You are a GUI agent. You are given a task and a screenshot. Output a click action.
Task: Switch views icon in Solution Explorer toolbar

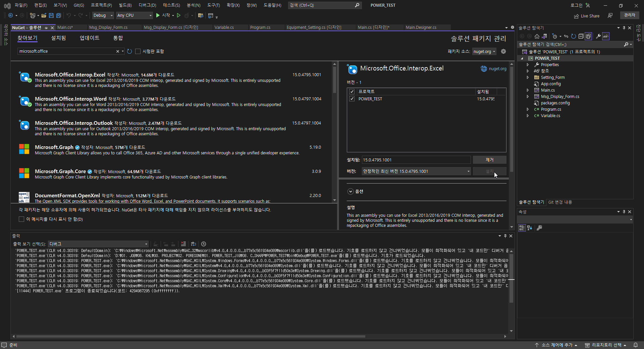(x=544, y=36)
